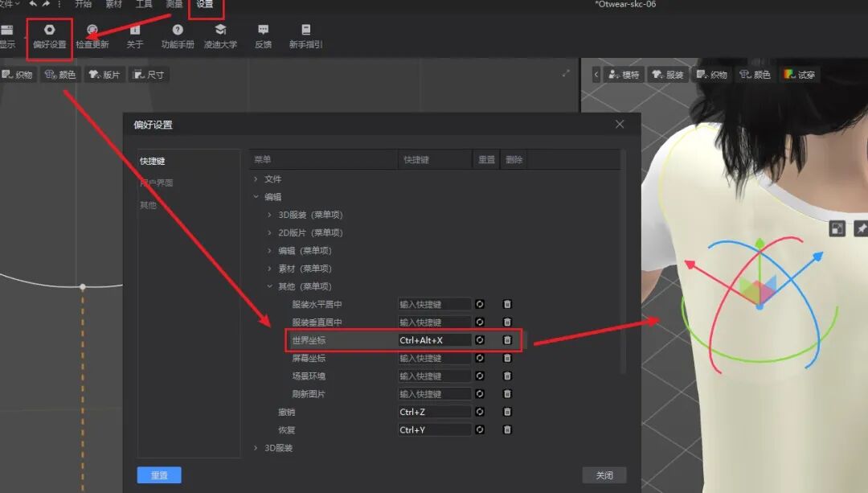Expand the 文件 node in the shortcut tree
Image resolution: width=868 pixels, height=493 pixels.
click(257, 179)
